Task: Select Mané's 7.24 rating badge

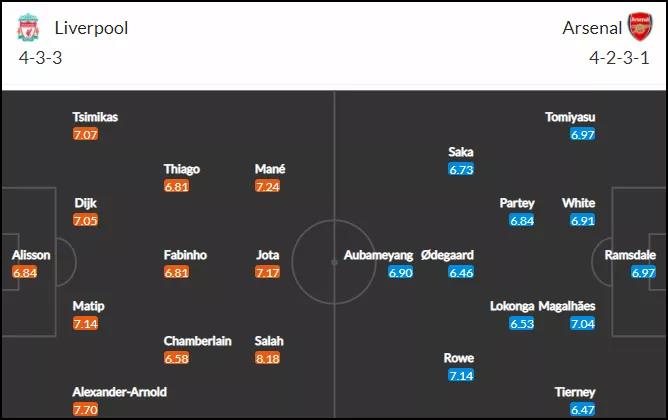Action: [268, 186]
